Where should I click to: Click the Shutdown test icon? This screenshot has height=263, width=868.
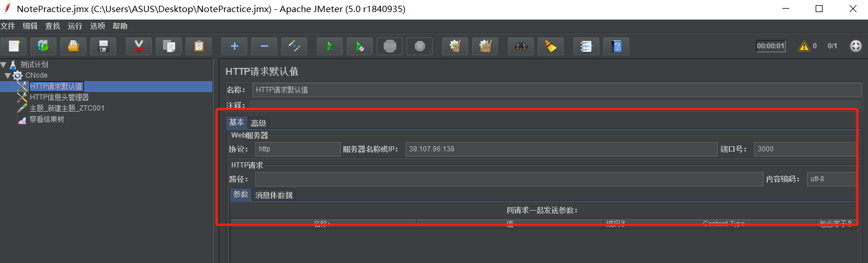pos(419,46)
